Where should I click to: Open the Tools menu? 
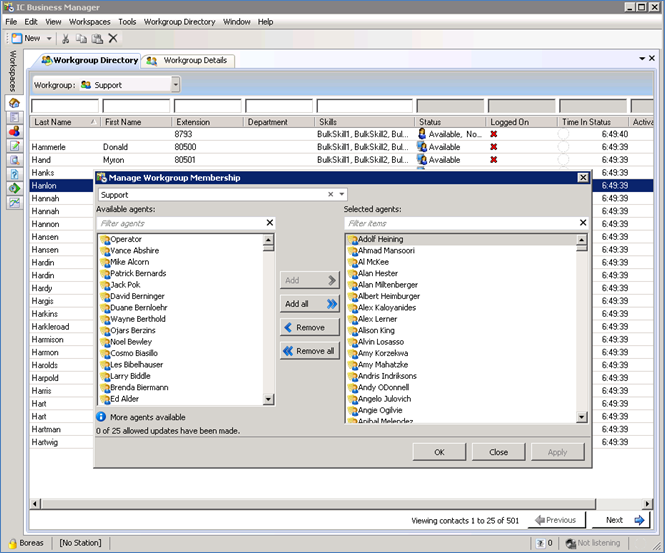127,21
